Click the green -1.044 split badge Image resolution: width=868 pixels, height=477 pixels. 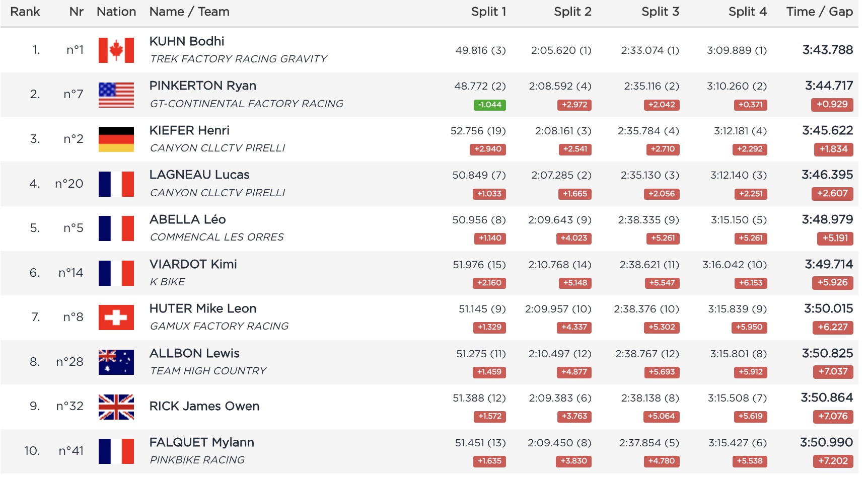[489, 105]
